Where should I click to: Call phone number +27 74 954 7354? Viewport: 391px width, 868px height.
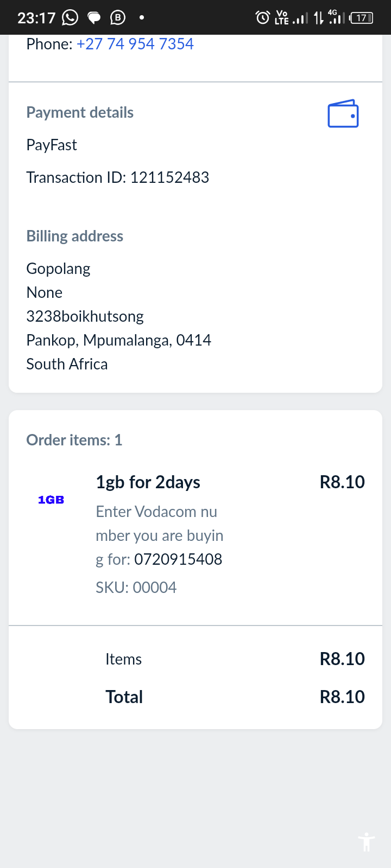pos(135,44)
